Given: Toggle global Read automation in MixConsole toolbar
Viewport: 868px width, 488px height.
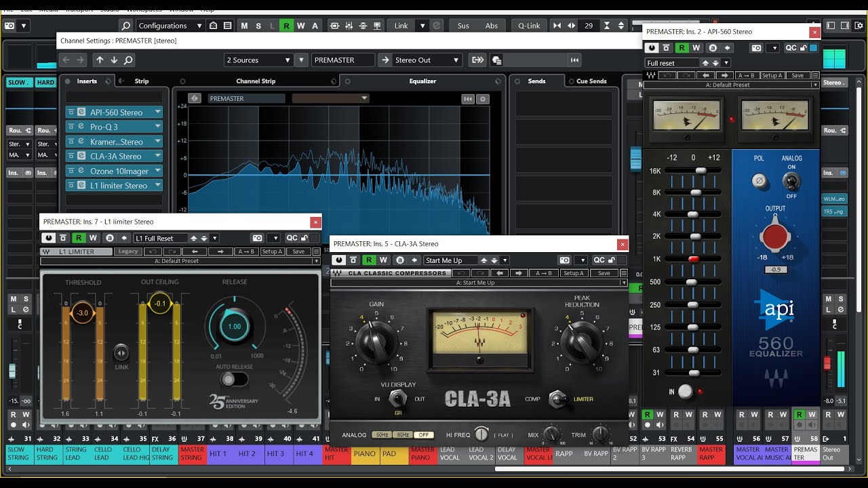Looking at the screenshot, I should click(286, 26).
